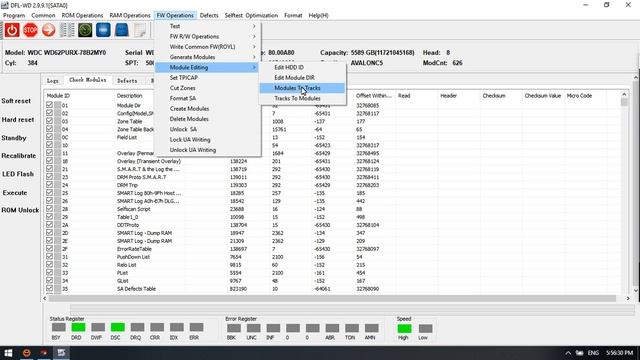Click the DRQ status register indicator
The image size is (640, 360).
pyautogui.click(x=137, y=327)
